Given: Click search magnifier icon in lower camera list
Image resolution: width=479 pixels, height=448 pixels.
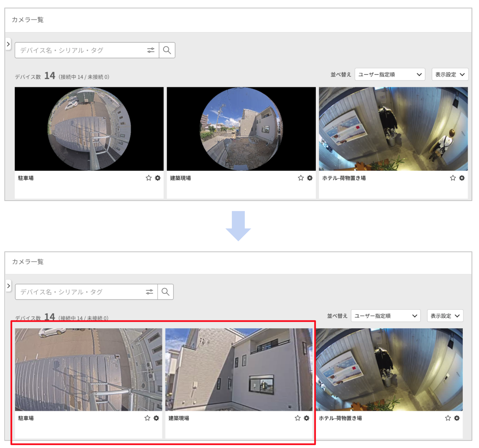Looking at the screenshot, I should point(165,292).
